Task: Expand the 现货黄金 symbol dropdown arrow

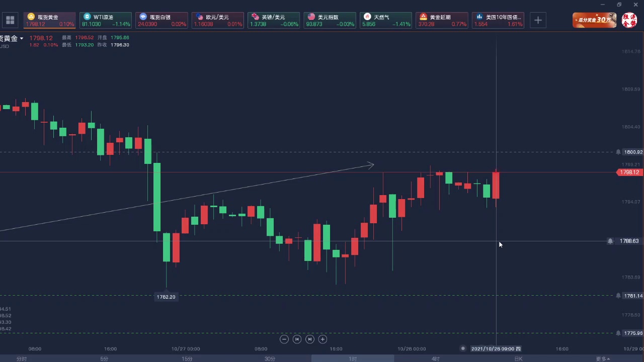Action: [x=22, y=39]
